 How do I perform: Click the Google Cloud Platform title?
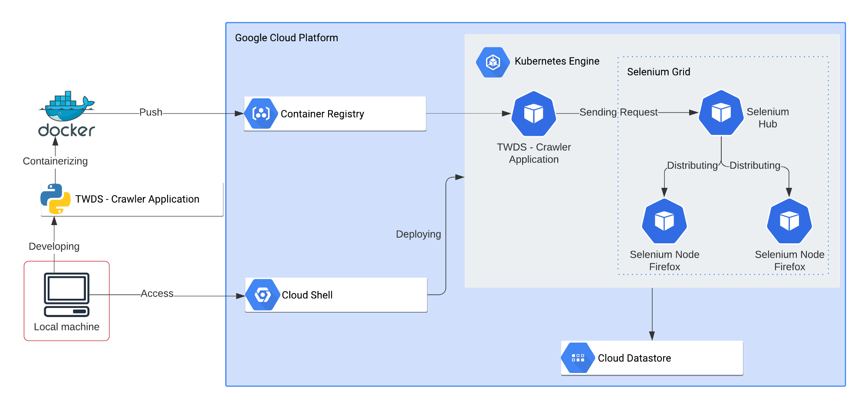pos(286,38)
